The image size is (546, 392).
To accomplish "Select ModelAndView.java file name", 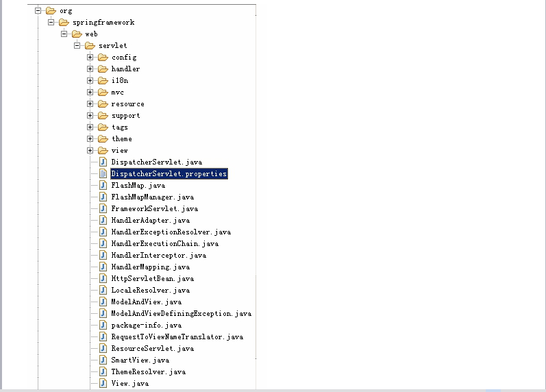I will coord(146,302).
